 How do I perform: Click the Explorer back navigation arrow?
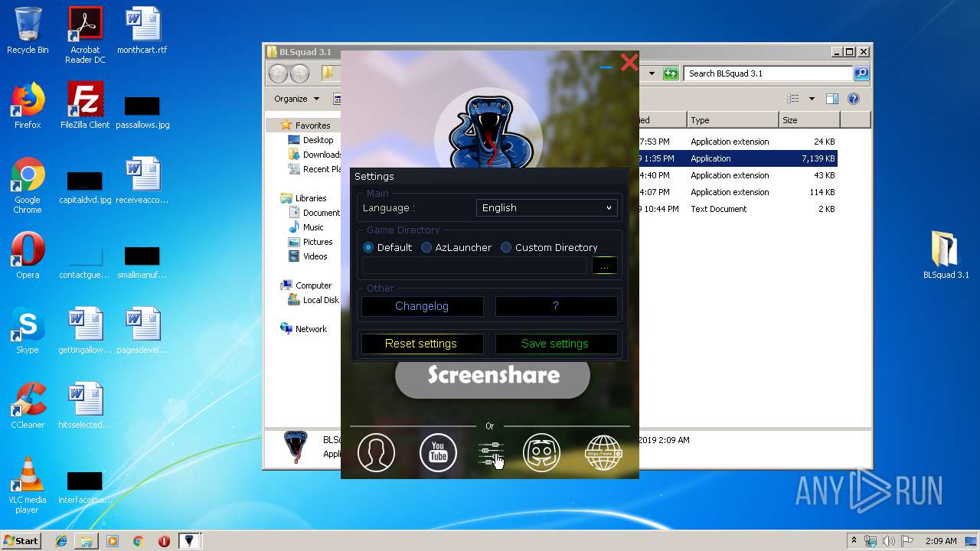click(x=278, y=73)
